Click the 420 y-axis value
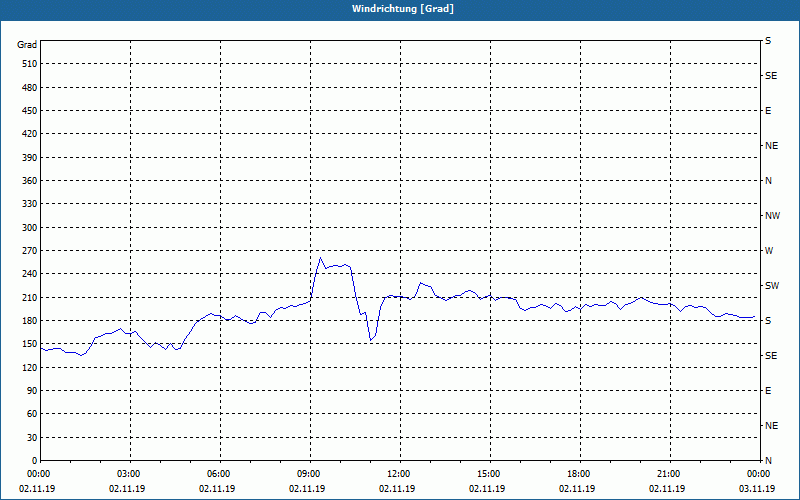Screen dimensions: 800x500 (30, 134)
